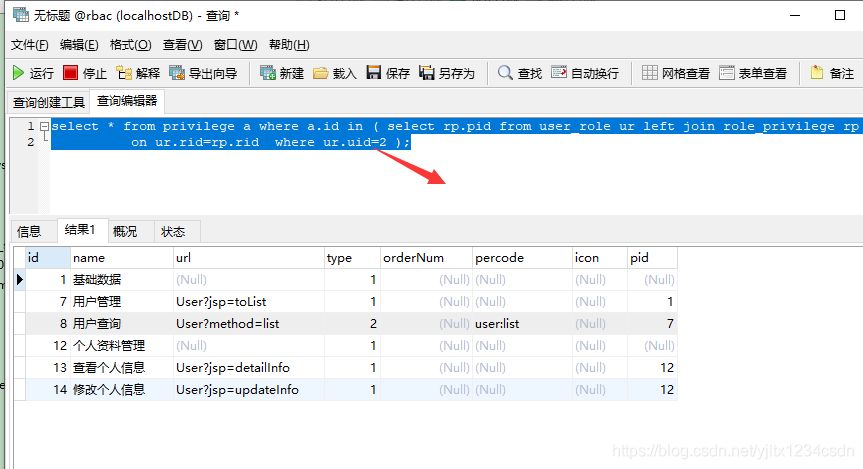Viewport: 863px width, 469px height.
Task: Click the url column header
Action: click(249, 258)
